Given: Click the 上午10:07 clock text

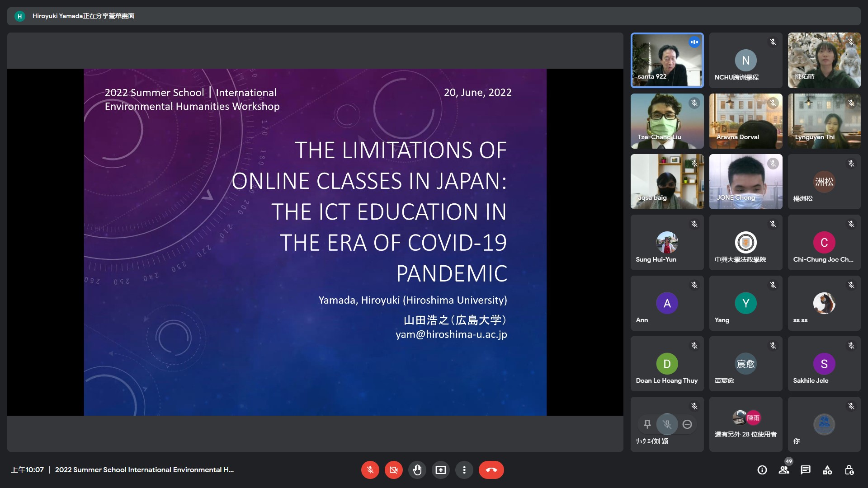Looking at the screenshot, I should tap(27, 470).
